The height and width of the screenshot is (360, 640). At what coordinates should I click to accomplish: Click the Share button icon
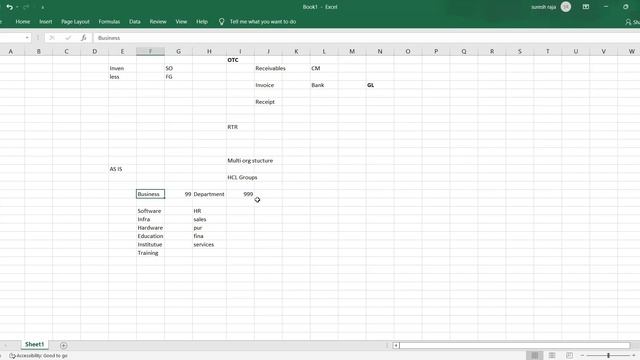[628, 22]
